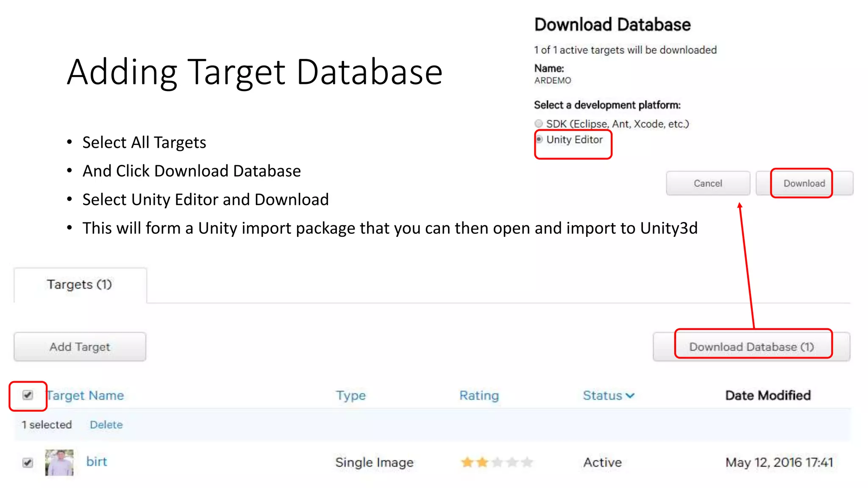Uncheck the birt target row checkbox
The height and width of the screenshot is (488, 868).
pyautogui.click(x=28, y=462)
